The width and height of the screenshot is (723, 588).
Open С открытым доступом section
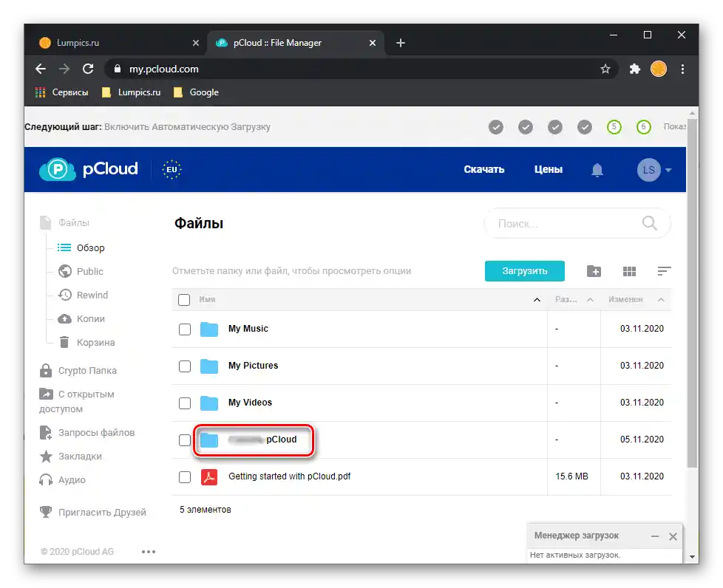77,401
